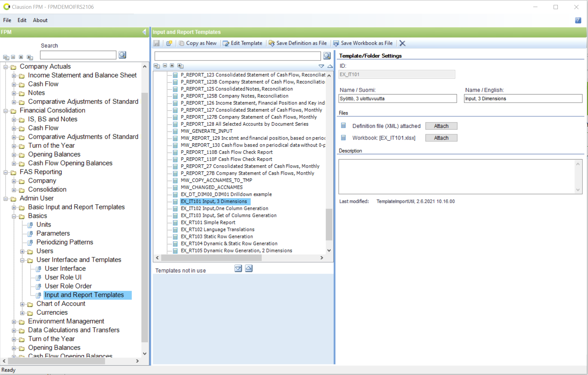Click the blue help question-mark icon
This screenshot has height=375, width=588.
[578, 20]
